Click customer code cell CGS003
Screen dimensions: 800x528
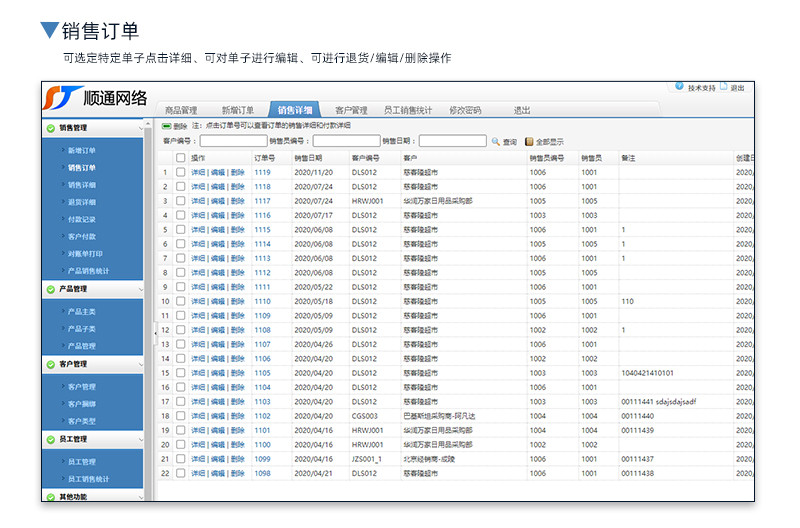tap(364, 416)
